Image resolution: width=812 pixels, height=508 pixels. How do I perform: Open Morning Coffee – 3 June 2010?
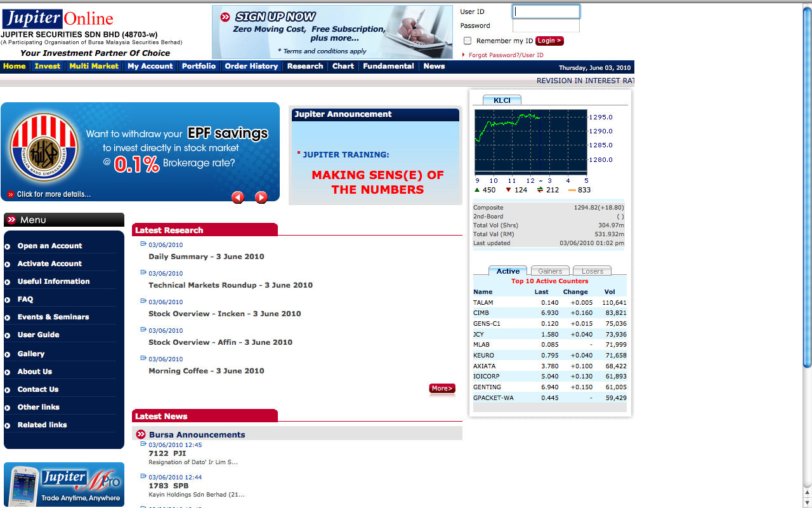pos(206,371)
